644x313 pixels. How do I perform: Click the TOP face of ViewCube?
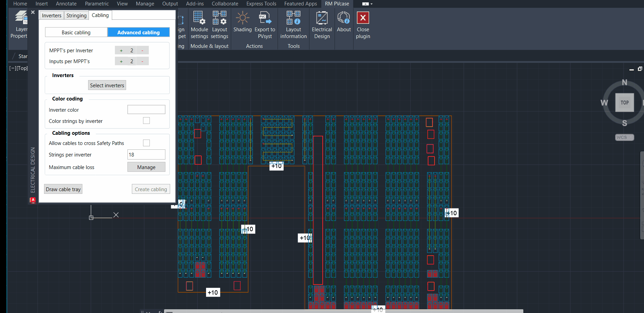tap(624, 103)
